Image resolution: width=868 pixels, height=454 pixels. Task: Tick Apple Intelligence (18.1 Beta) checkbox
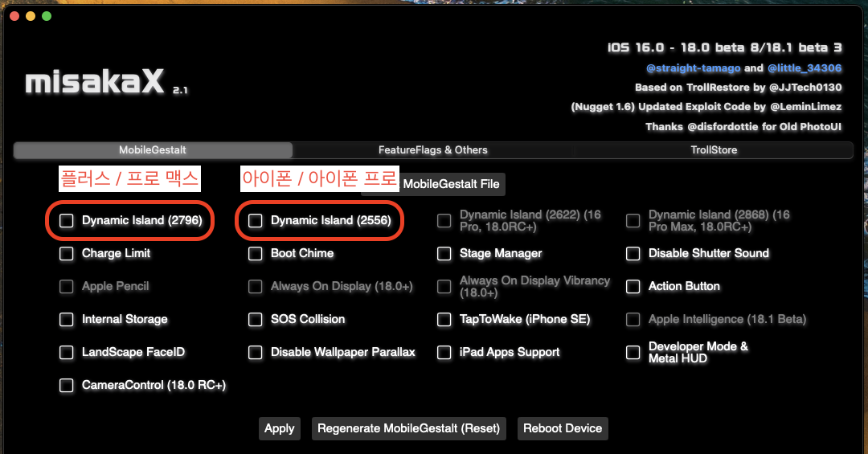click(633, 319)
